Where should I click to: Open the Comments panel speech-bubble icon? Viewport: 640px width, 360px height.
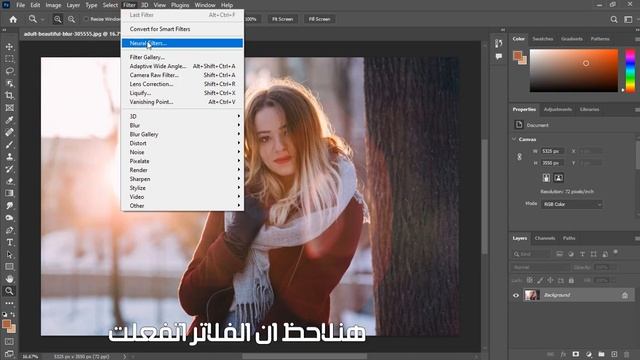[x=499, y=57]
